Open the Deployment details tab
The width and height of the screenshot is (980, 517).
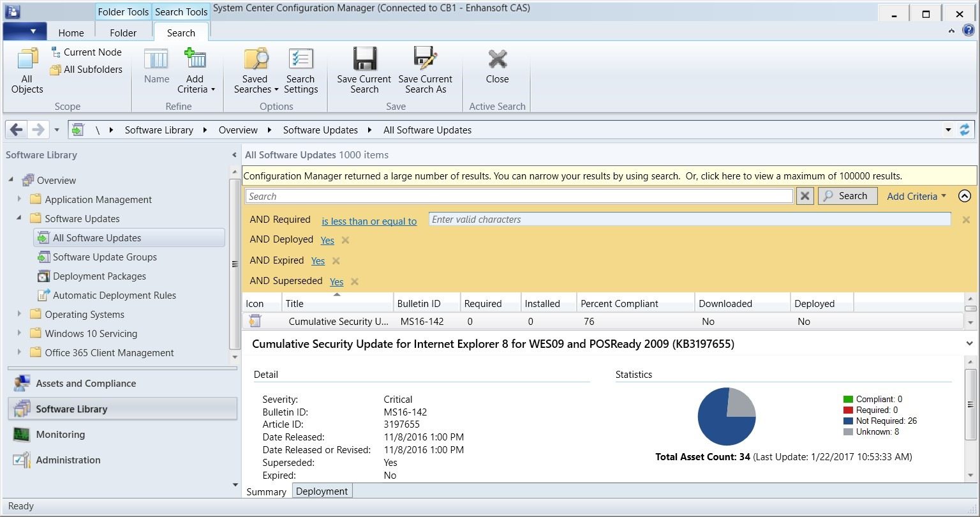(x=322, y=491)
